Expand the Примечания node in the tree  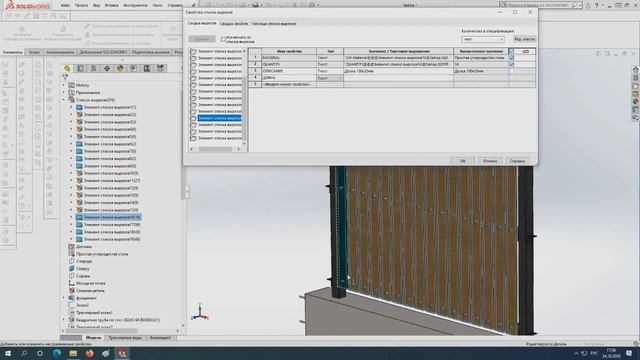(x=64, y=93)
